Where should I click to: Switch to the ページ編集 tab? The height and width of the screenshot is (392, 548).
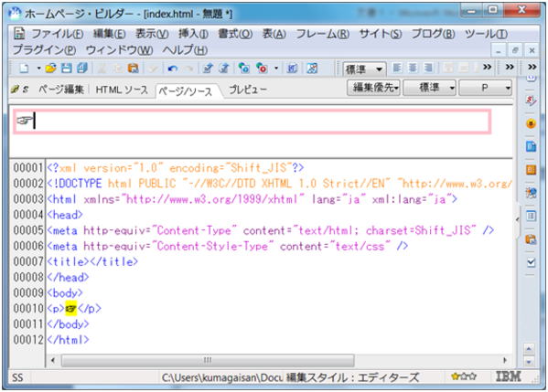pos(60,90)
